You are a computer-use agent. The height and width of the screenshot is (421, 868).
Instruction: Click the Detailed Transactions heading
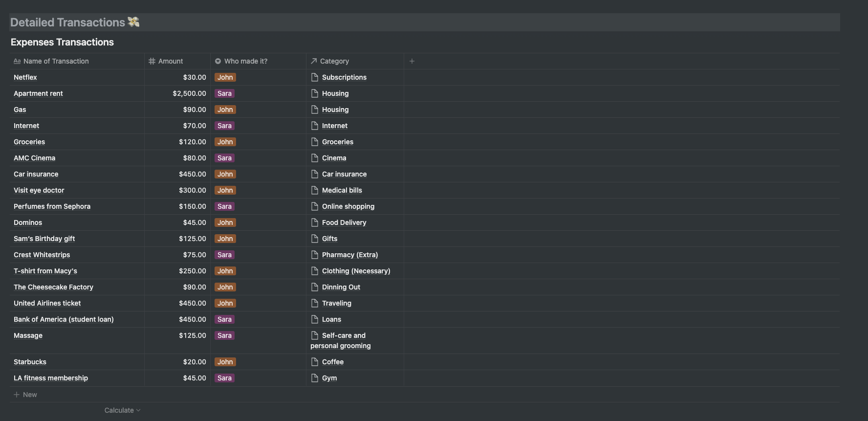68,22
